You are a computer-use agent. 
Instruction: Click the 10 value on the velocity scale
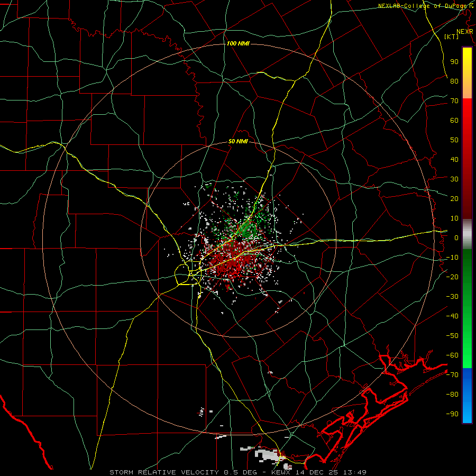[x=454, y=218]
